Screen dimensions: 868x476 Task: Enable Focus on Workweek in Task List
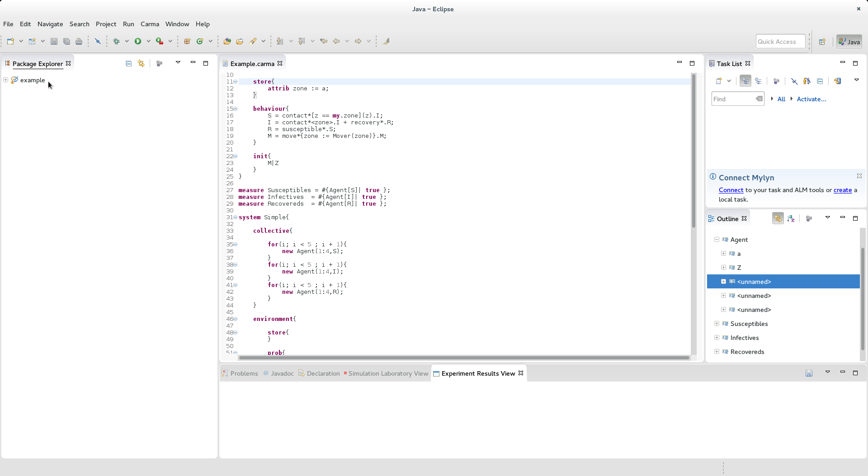(x=776, y=81)
